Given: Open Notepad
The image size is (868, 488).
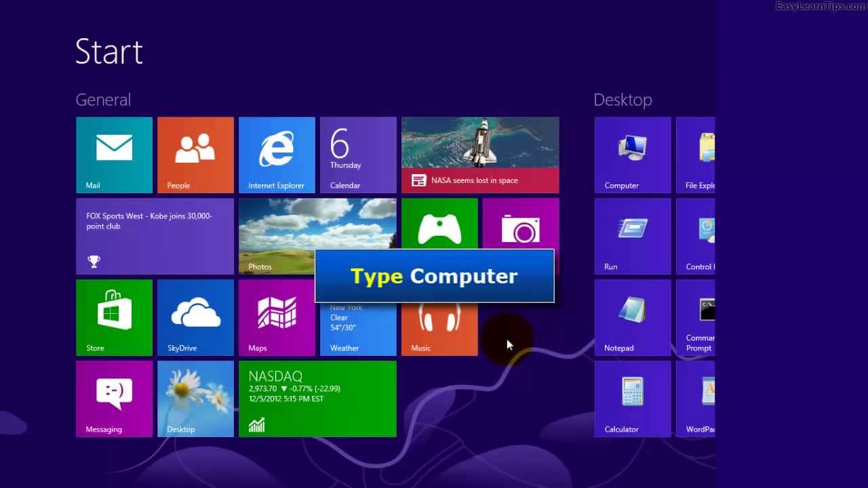Looking at the screenshot, I should (x=632, y=317).
